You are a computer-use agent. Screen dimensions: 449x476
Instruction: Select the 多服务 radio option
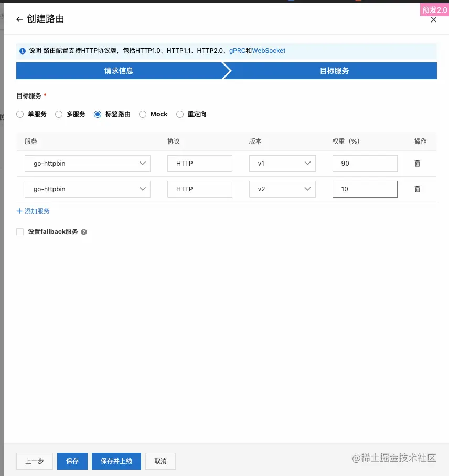click(x=59, y=114)
